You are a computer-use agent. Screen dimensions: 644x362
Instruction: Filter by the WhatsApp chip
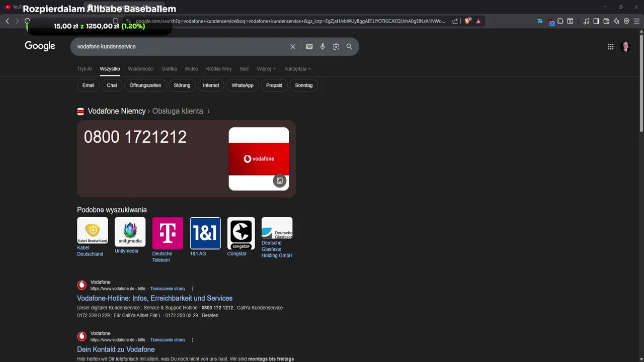click(x=243, y=85)
